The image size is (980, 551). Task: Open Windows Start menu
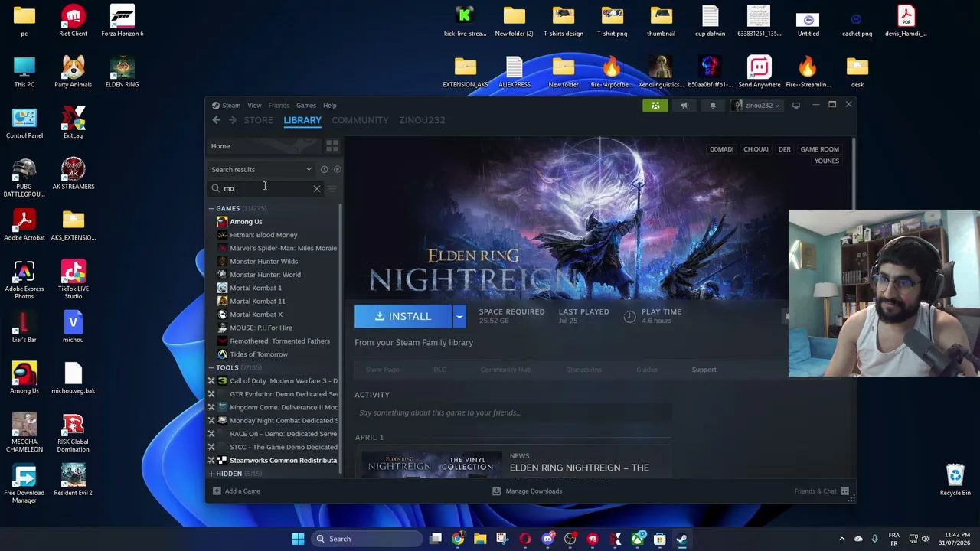click(298, 539)
